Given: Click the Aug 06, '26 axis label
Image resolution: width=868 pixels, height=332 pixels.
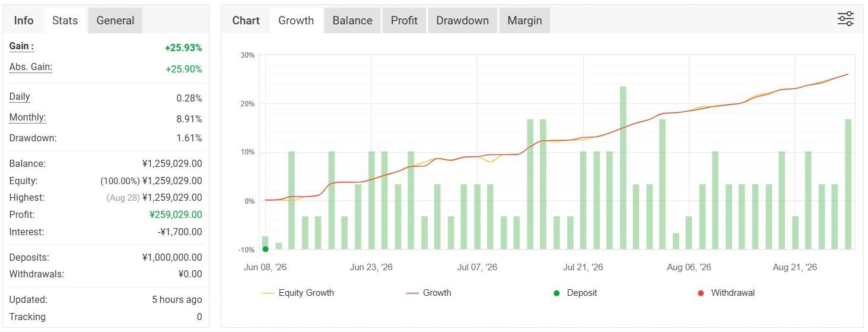Looking at the screenshot, I should pyautogui.click(x=689, y=268).
